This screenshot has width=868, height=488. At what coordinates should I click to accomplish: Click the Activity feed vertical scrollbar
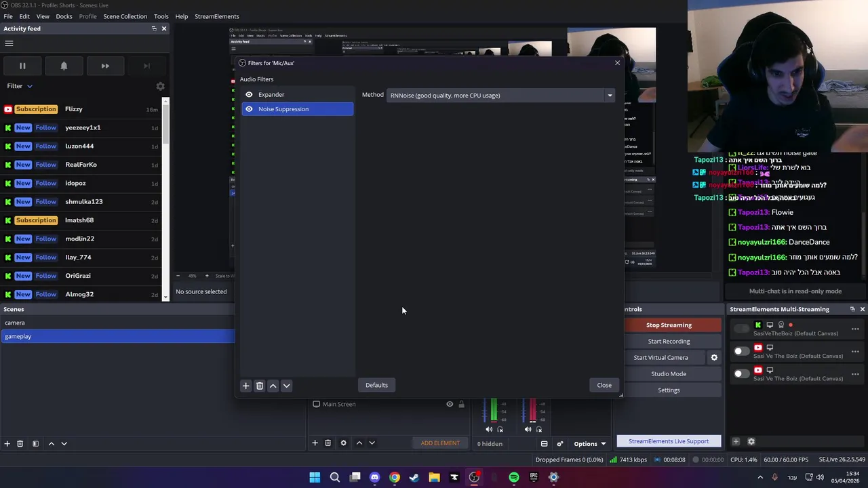(x=165, y=201)
